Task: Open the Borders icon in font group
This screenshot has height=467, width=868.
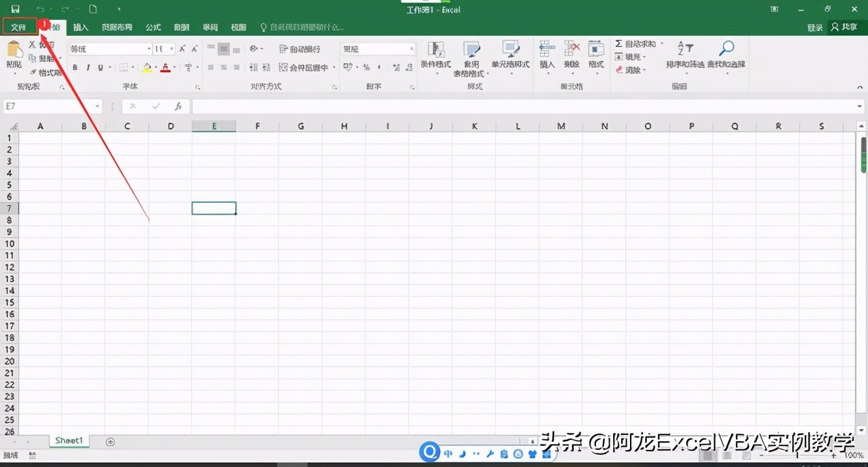Action: click(x=123, y=67)
